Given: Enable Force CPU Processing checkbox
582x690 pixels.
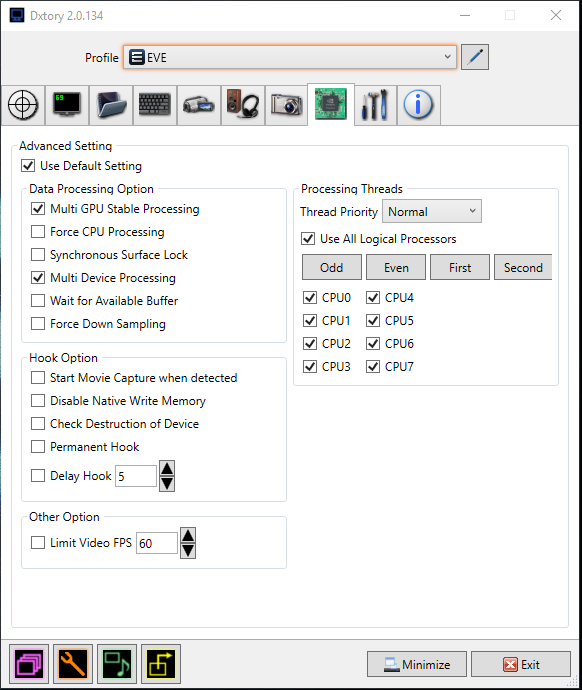Looking at the screenshot, I should pyautogui.click(x=38, y=231).
